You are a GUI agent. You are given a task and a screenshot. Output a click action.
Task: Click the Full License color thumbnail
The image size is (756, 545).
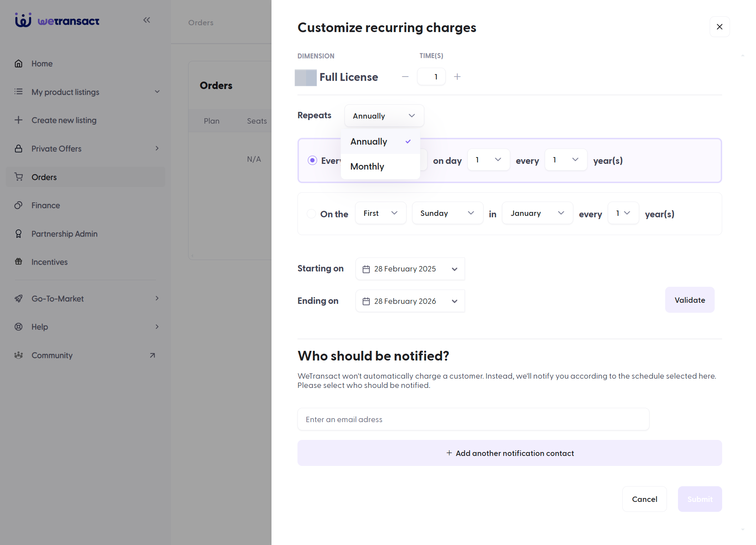click(x=306, y=77)
